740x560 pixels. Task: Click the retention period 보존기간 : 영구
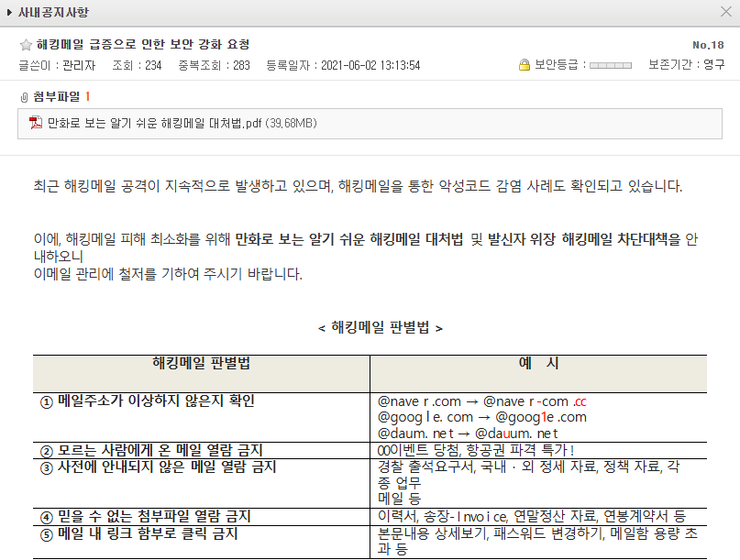click(x=686, y=65)
